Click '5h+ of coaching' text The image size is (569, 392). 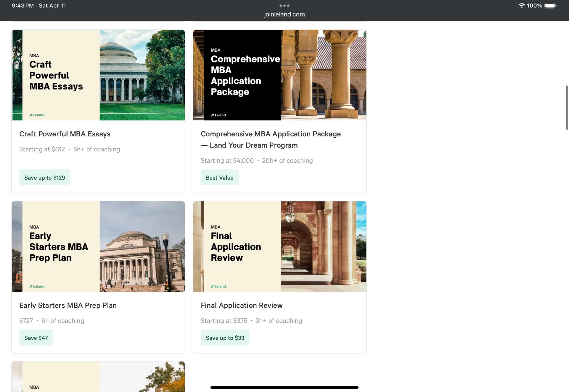click(97, 149)
